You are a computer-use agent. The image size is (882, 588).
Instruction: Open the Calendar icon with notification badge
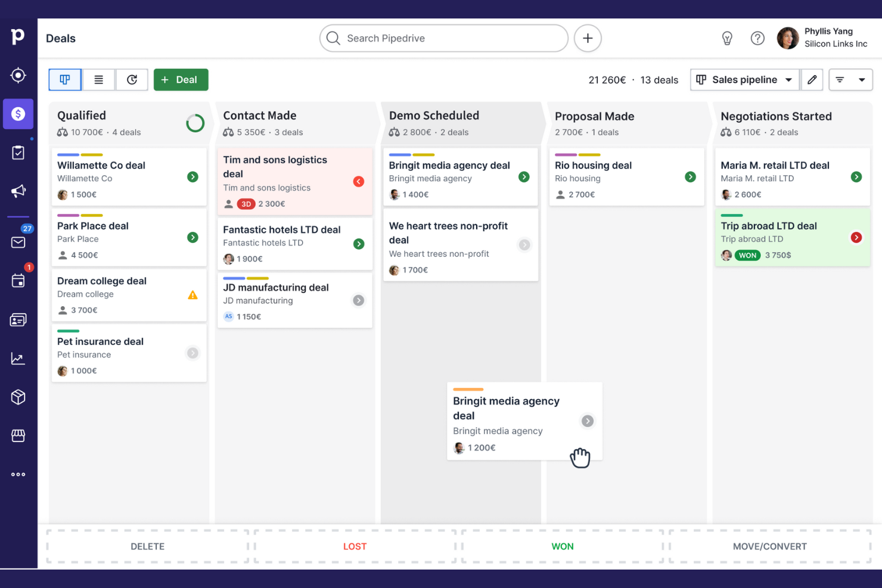click(x=18, y=281)
